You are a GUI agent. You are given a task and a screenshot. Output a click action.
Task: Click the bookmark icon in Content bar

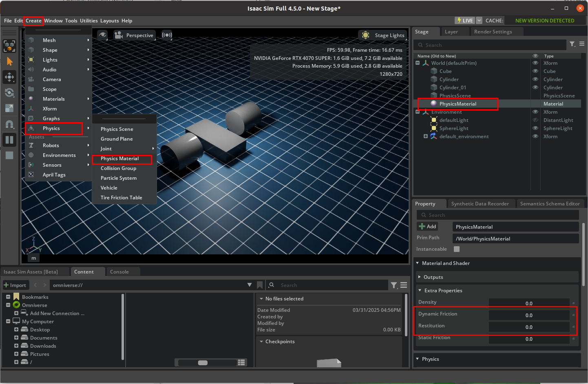(x=260, y=285)
